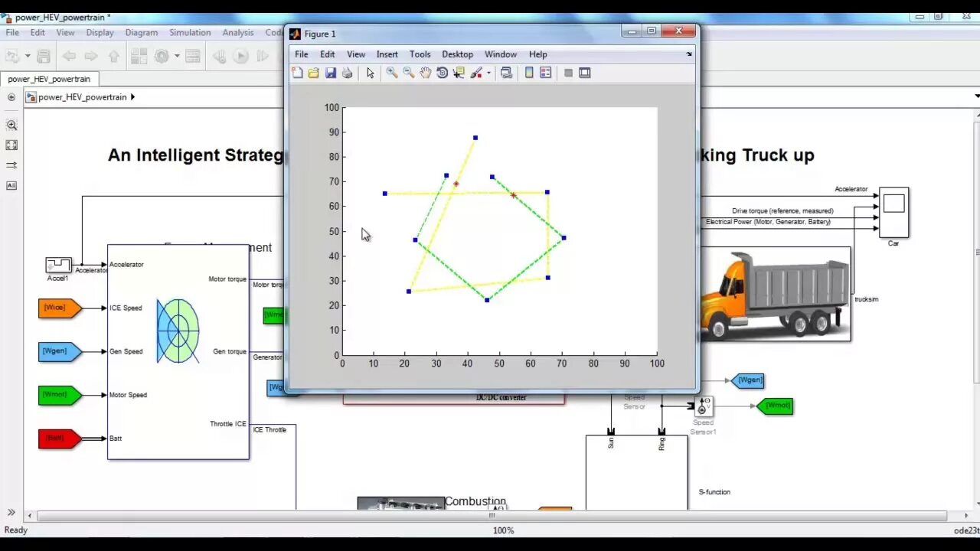The height and width of the screenshot is (551, 980).
Task: Insert a legend via toolbar icon
Action: (545, 73)
